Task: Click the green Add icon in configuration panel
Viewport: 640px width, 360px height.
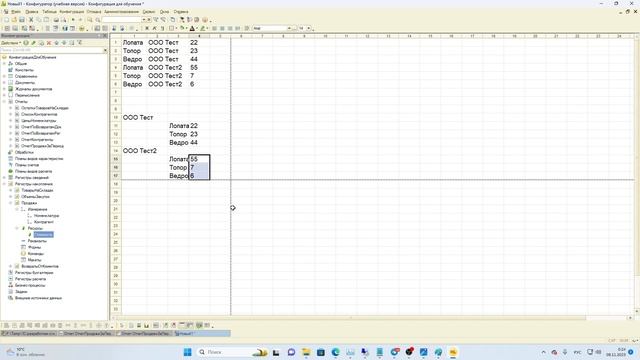Action: click(x=26, y=42)
